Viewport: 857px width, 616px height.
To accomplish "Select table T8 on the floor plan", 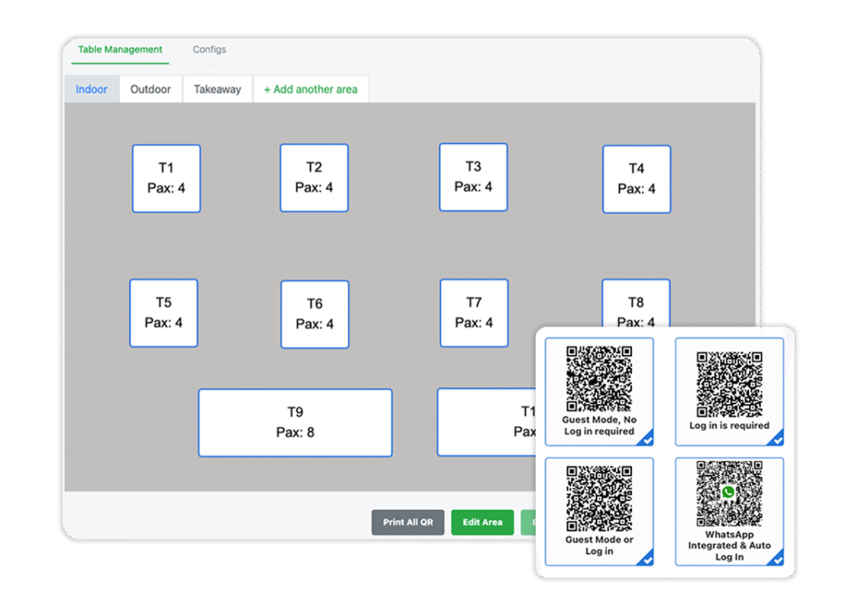I will (635, 301).
